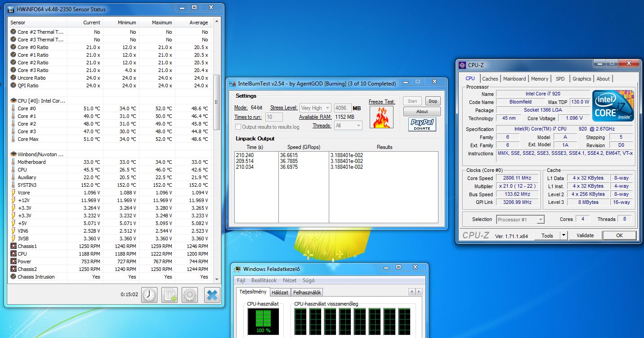Switch to the Felhasználók tab
The width and height of the screenshot is (644, 338).
[307, 293]
